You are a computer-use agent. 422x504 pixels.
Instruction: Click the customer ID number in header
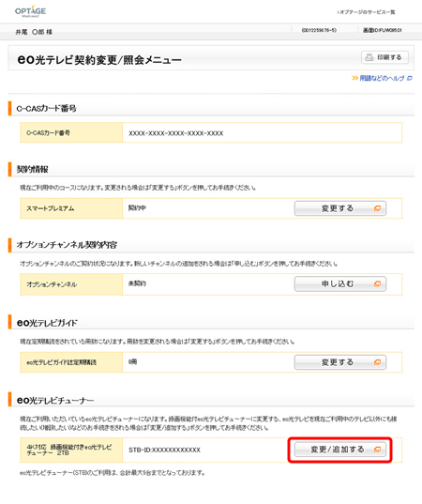point(319,30)
